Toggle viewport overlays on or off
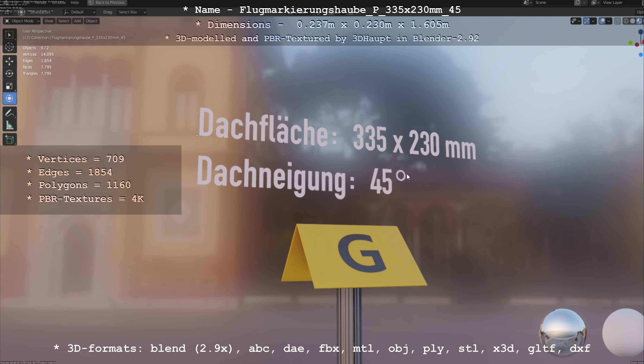This screenshot has height=364, width=644. (x=602, y=21)
